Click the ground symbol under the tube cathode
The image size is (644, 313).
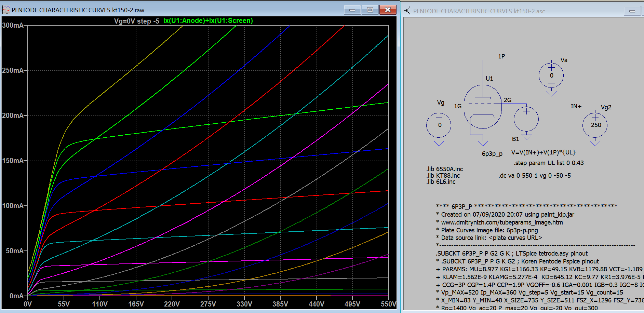point(483,143)
